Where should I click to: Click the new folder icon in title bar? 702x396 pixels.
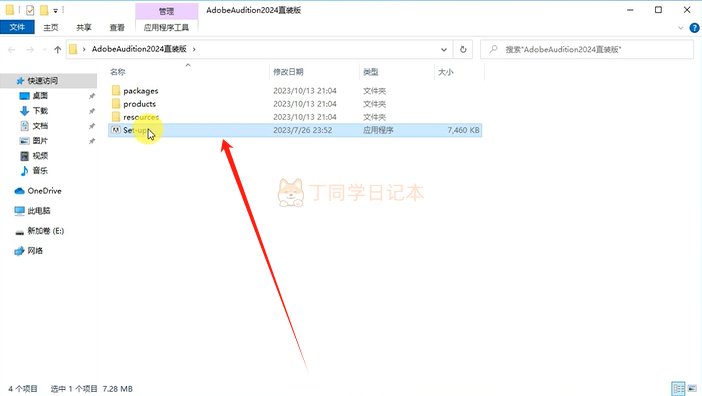(x=44, y=10)
